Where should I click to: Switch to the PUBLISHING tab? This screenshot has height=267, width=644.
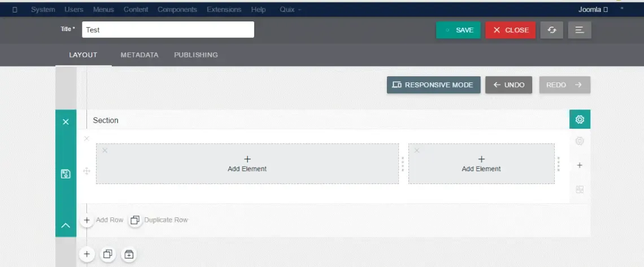click(x=196, y=55)
